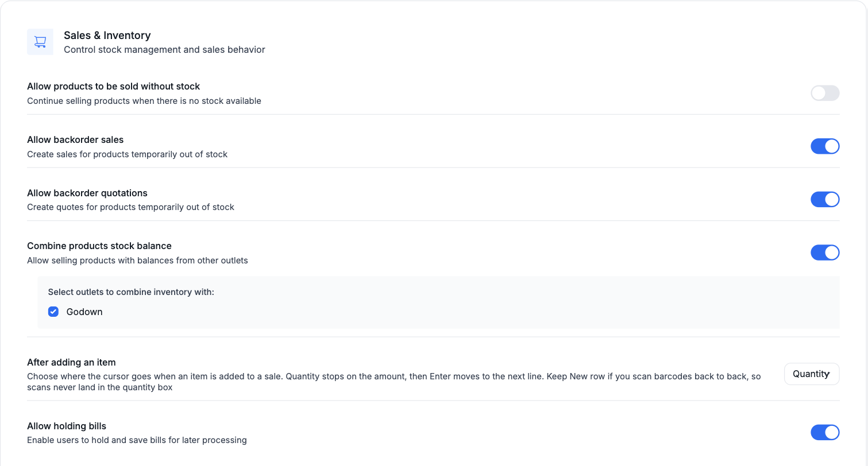Click the 'Allow products to be sold without stock' label

coord(114,86)
